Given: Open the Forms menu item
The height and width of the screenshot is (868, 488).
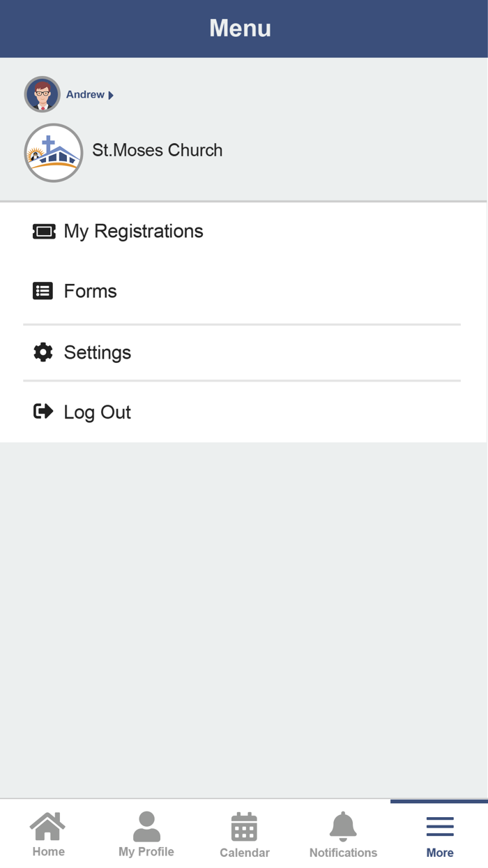Looking at the screenshot, I should pyautogui.click(x=91, y=292).
